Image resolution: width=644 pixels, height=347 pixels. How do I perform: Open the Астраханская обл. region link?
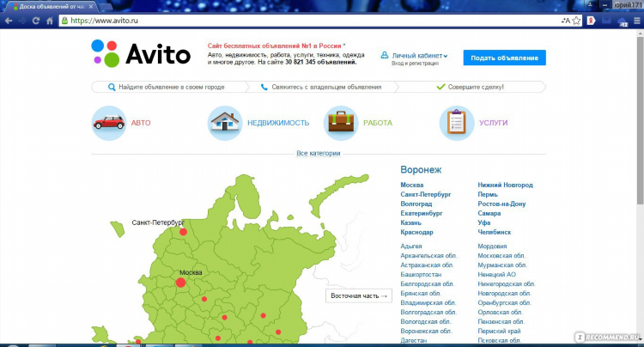[x=427, y=265]
